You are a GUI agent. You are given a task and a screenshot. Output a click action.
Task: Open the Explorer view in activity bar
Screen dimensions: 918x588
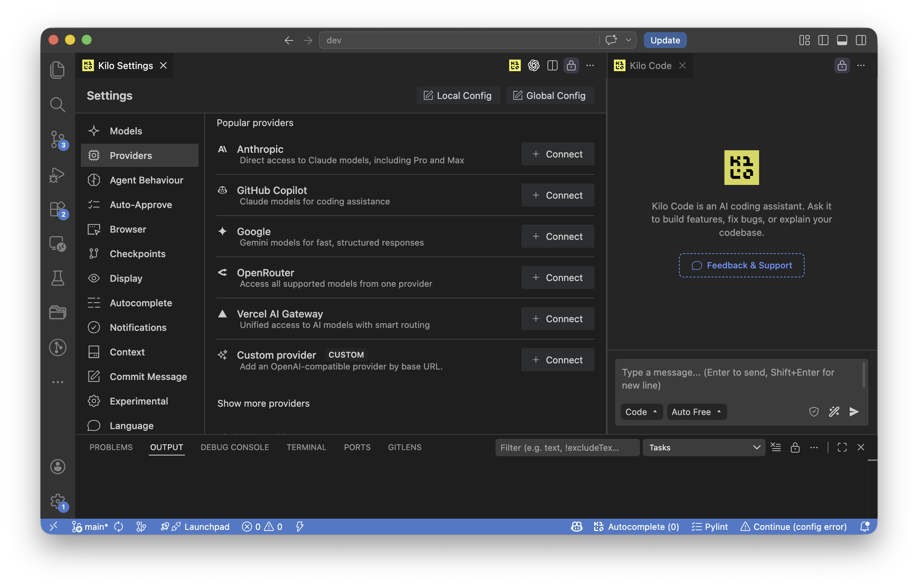pyautogui.click(x=57, y=70)
